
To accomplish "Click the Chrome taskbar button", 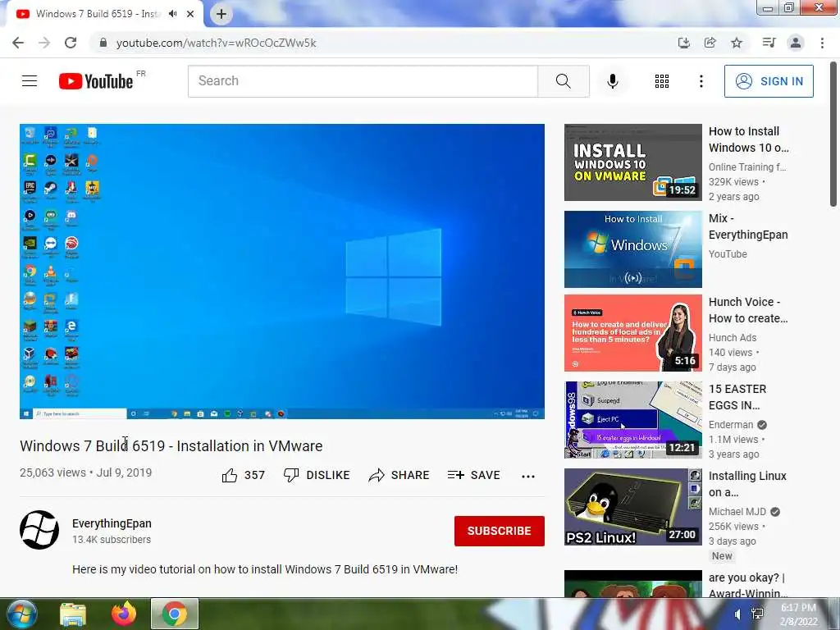I will (175, 614).
